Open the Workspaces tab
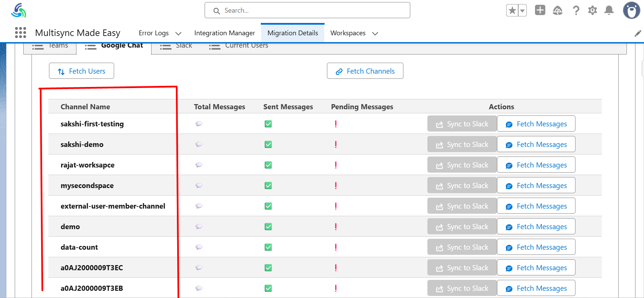The width and height of the screenshot is (644, 298). point(348,33)
